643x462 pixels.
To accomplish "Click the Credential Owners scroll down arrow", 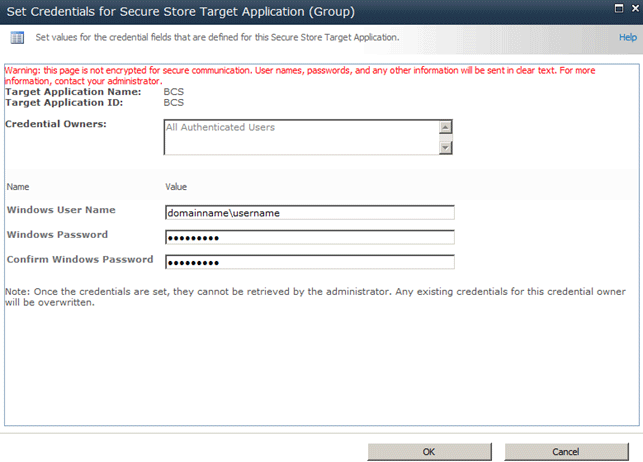I will pos(446,147).
